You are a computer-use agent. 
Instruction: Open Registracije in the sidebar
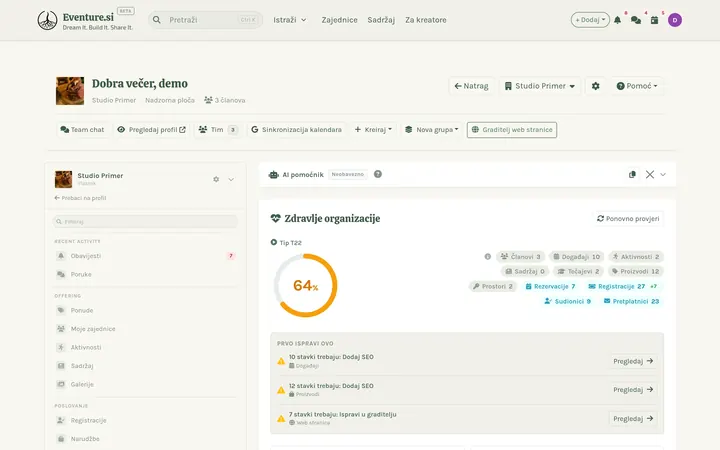click(146, 420)
